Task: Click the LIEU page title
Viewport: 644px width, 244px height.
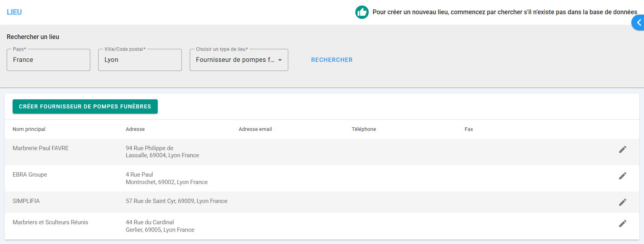Action: pyautogui.click(x=14, y=12)
